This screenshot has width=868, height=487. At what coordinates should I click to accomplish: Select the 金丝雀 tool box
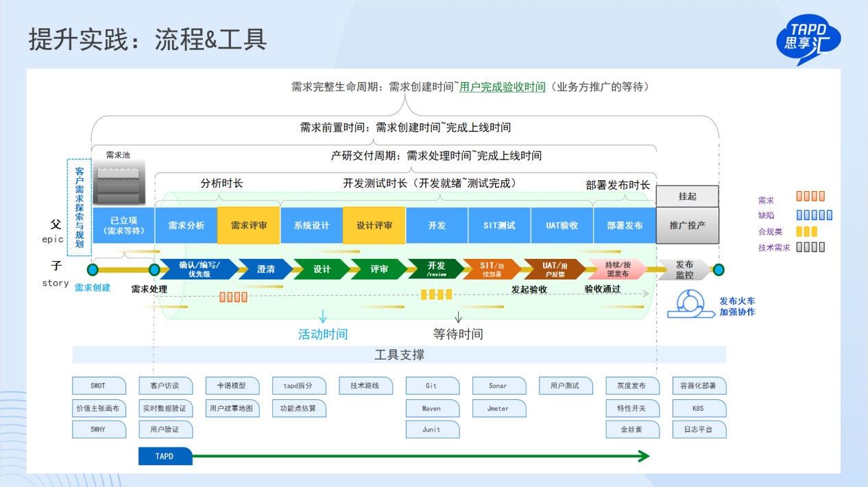tap(632, 429)
